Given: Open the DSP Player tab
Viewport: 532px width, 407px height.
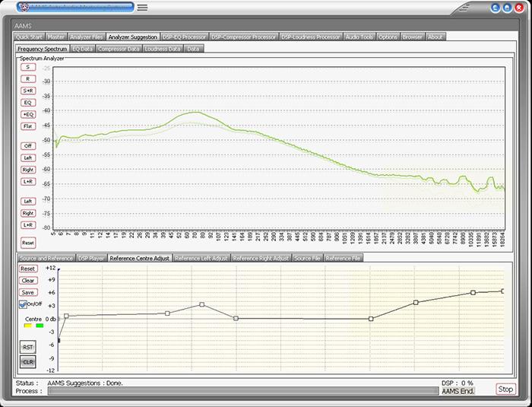Looking at the screenshot, I should [x=91, y=258].
